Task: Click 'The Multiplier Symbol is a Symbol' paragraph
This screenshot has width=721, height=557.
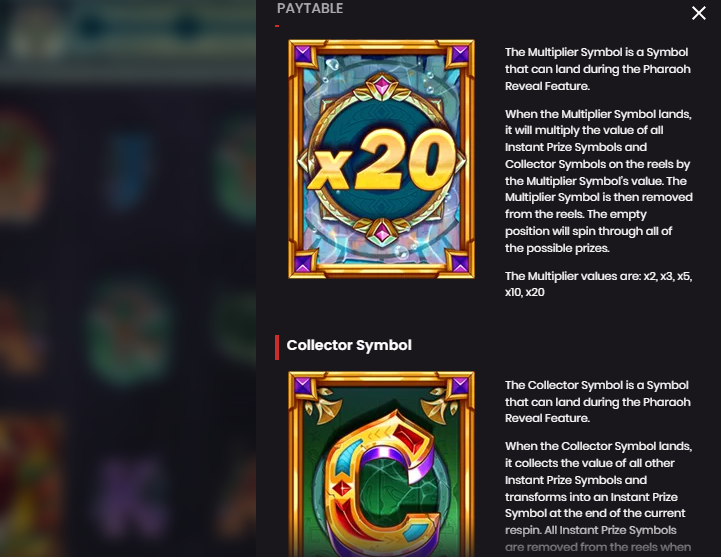Action: click(x=598, y=69)
